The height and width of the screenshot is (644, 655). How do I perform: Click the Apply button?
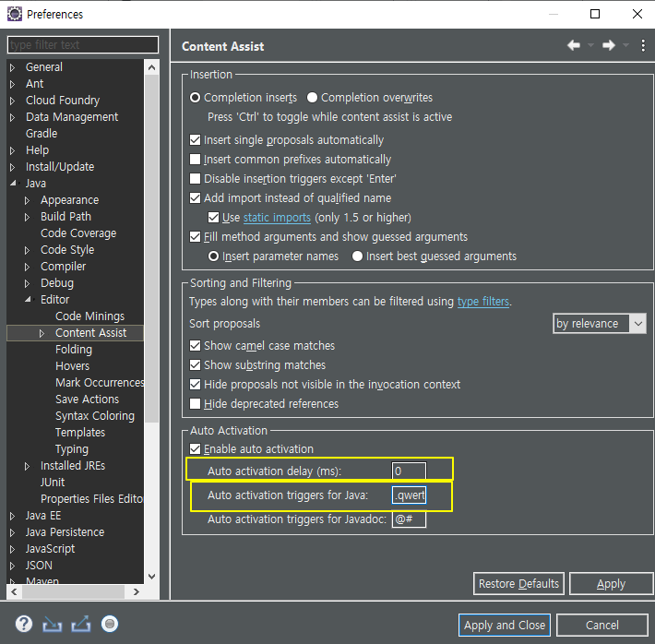tap(611, 583)
